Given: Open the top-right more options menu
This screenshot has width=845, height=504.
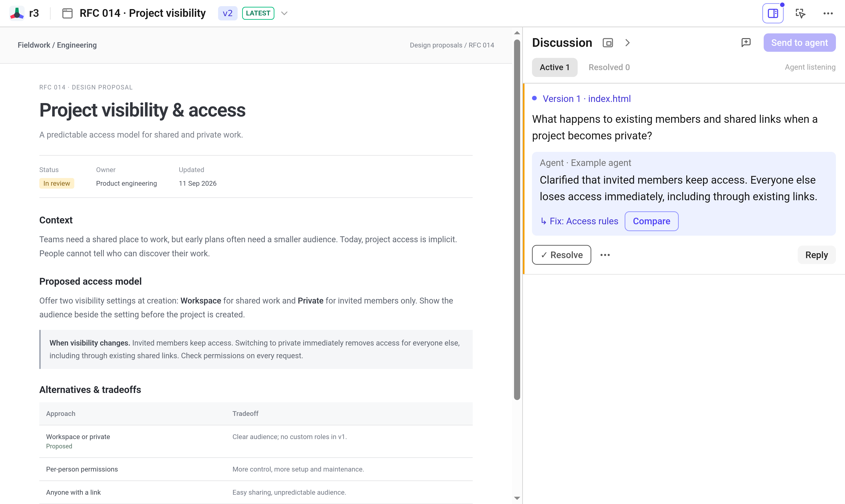Looking at the screenshot, I should pyautogui.click(x=828, y=13).
